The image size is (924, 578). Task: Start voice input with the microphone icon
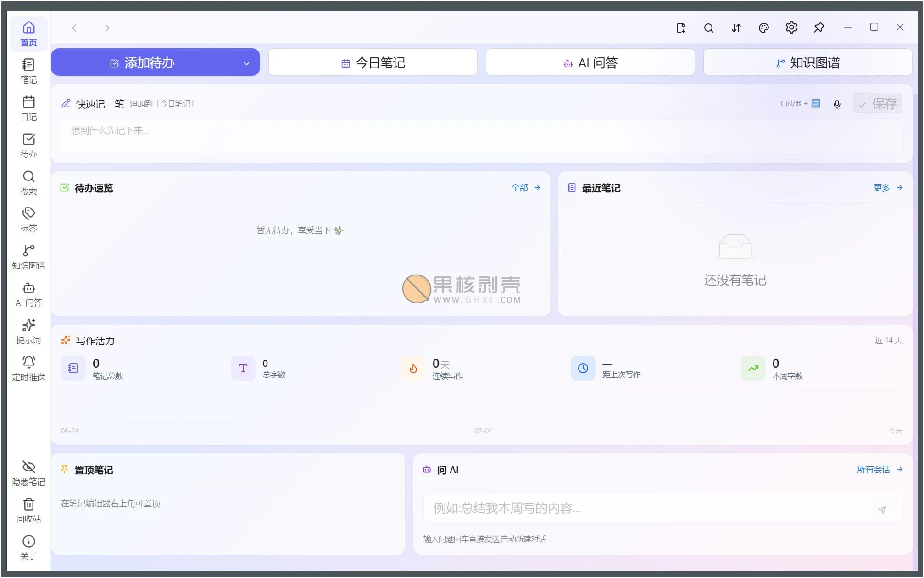pyautogui.click(x=837, y=104)
